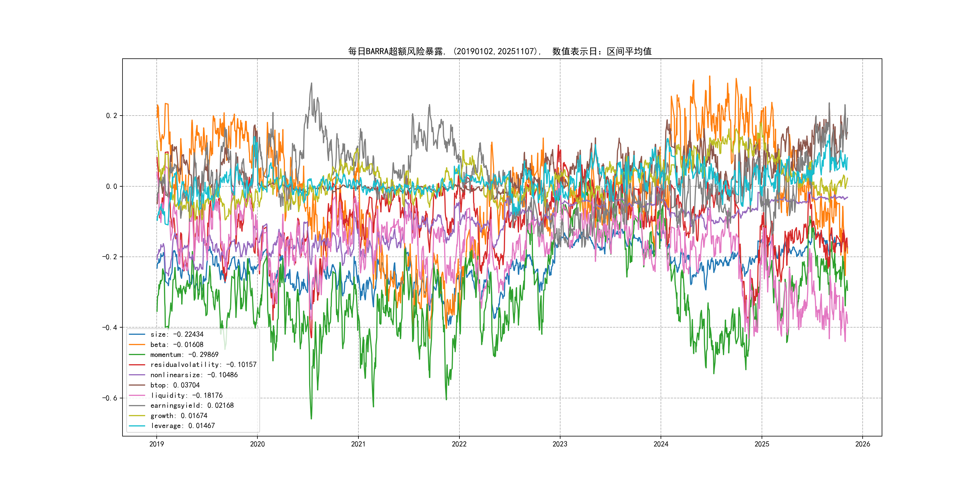Click the red residualvolatility legend line sample
The image size is (980, 490).
137,365
